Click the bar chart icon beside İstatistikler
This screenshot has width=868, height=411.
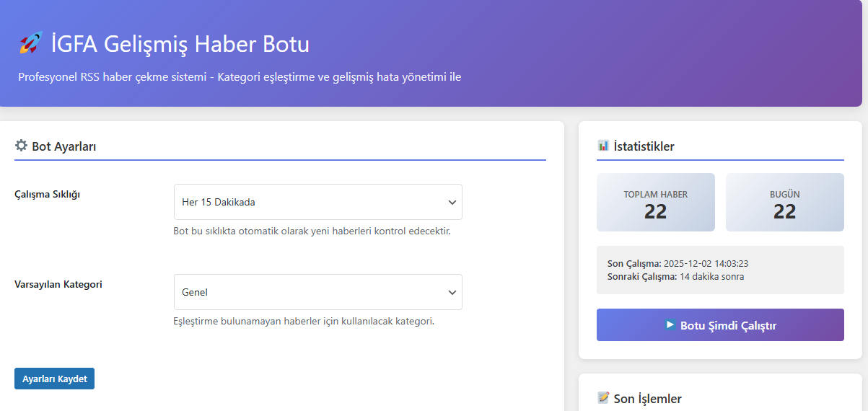pos(603,146)
